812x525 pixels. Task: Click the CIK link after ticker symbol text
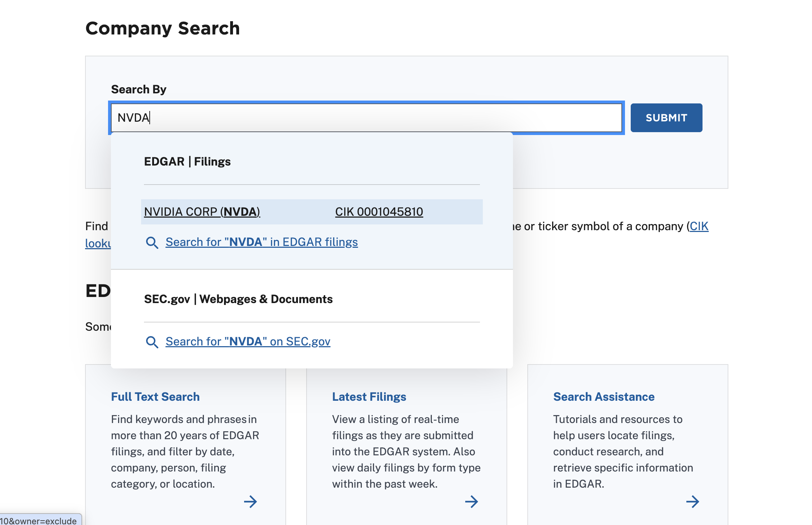coord(699,227)
